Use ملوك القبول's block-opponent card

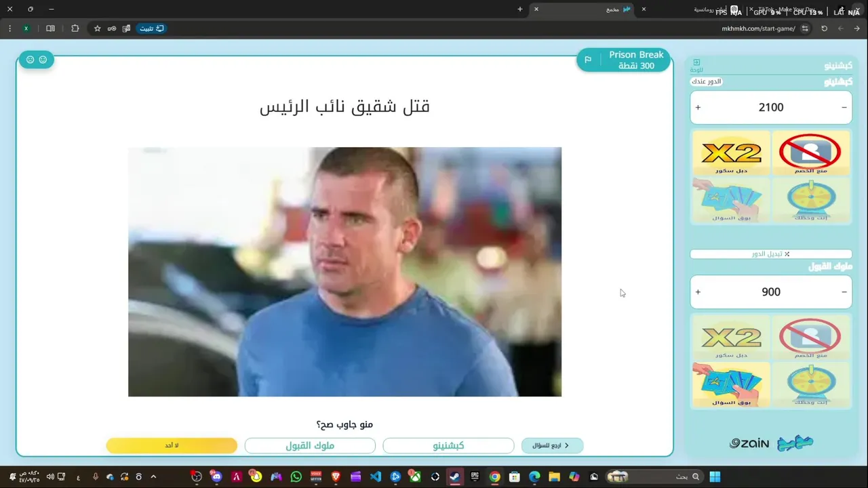pyautogui.click(x=810, y=338)
